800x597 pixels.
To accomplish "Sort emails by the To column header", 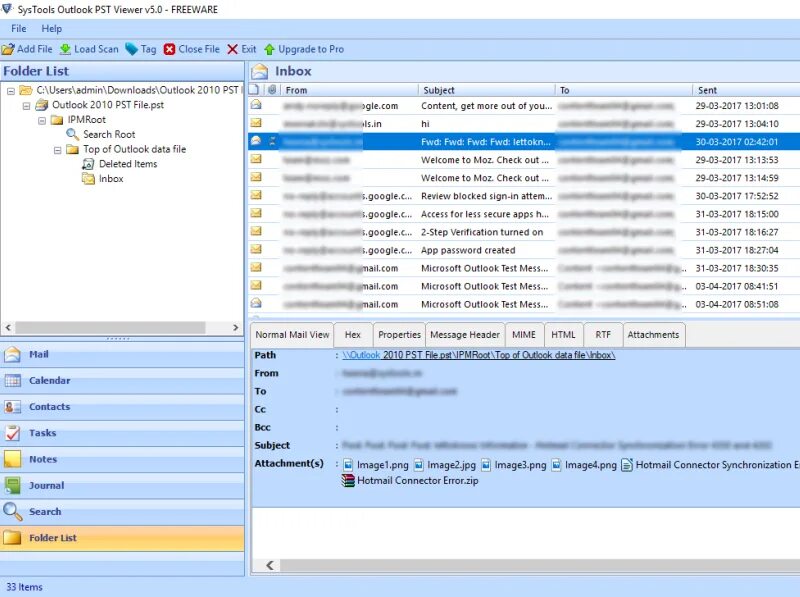I will coord(624,90).
